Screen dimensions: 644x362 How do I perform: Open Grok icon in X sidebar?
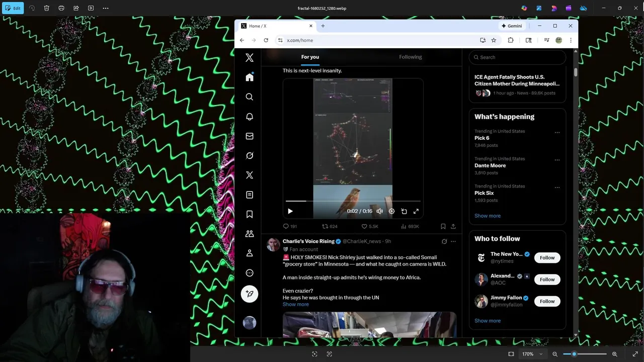pos(250,156)
